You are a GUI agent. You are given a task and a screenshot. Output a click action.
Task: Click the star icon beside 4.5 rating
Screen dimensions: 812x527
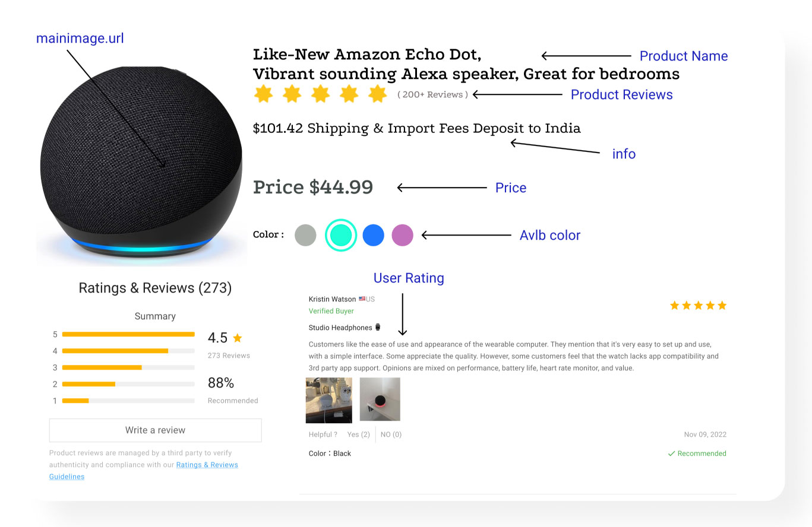(x=238, y=338)
